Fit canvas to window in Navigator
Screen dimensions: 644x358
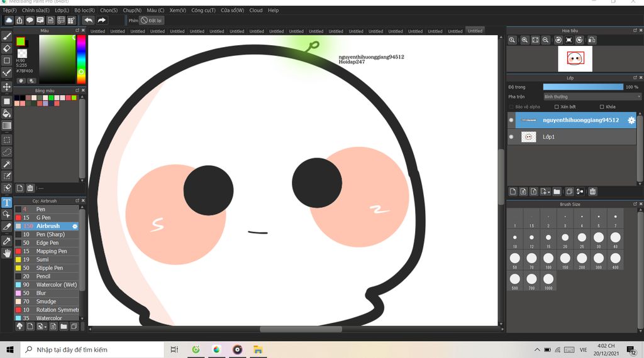click(535, 40)
